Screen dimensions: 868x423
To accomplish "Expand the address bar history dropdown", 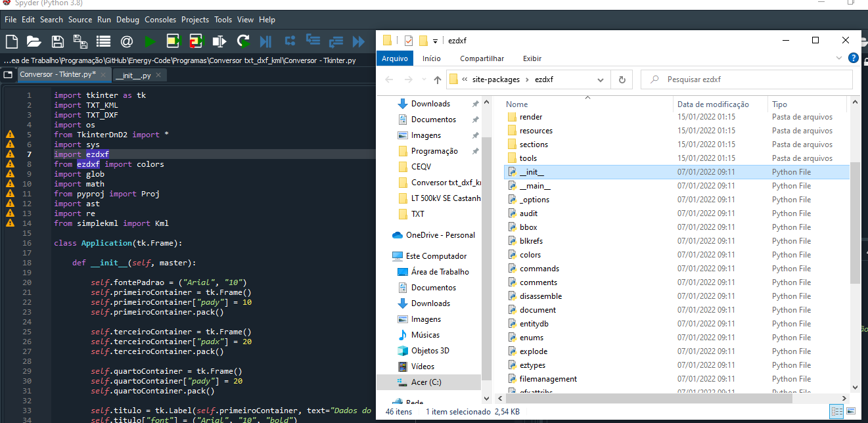I will (x=600, y=79).
